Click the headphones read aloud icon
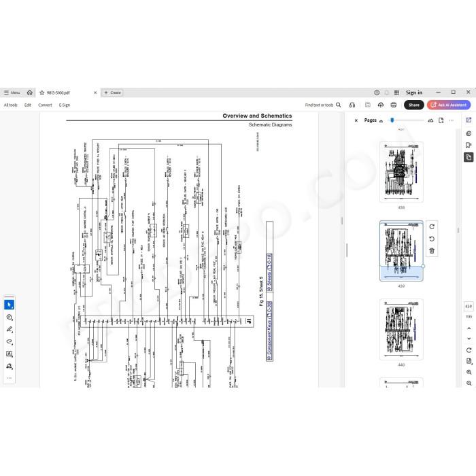The image size is (476, 476). click(352, 105)
